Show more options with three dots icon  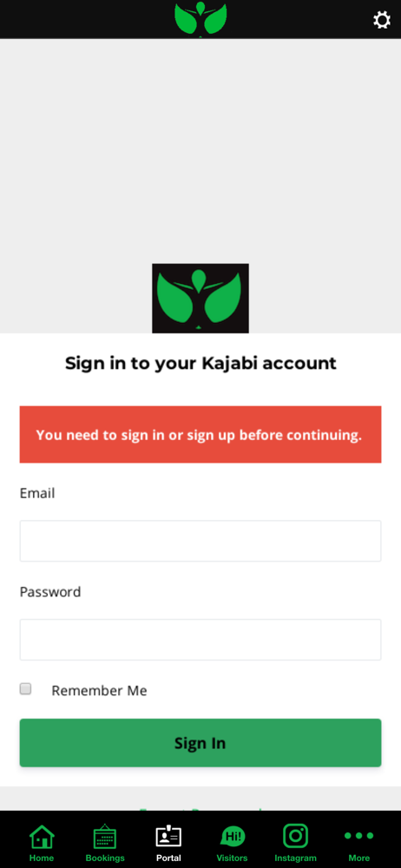(359, 836)
